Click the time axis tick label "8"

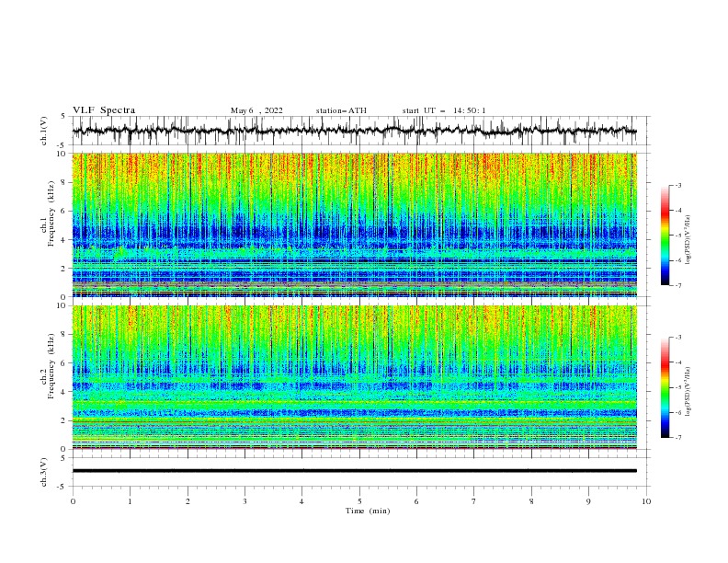point(531,501)
